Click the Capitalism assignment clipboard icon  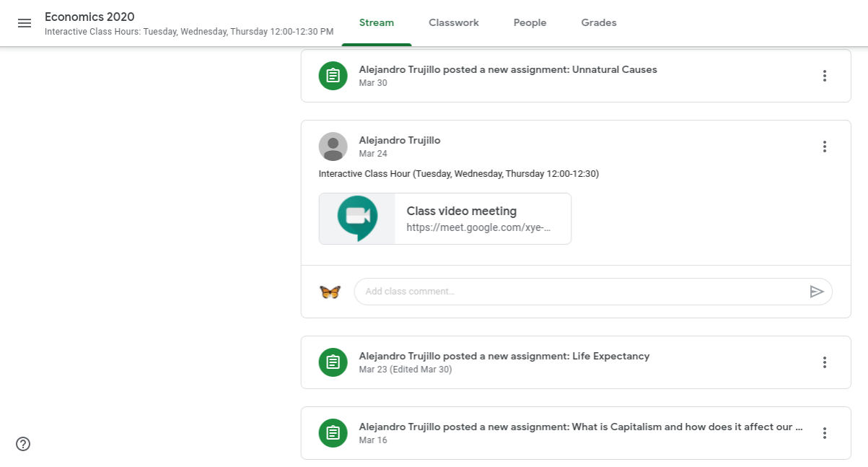[333, 433]
